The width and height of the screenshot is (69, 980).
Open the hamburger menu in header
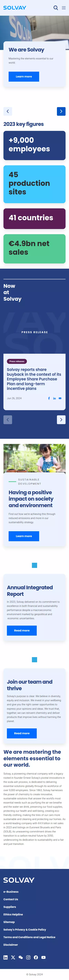(x=64, y=8)
